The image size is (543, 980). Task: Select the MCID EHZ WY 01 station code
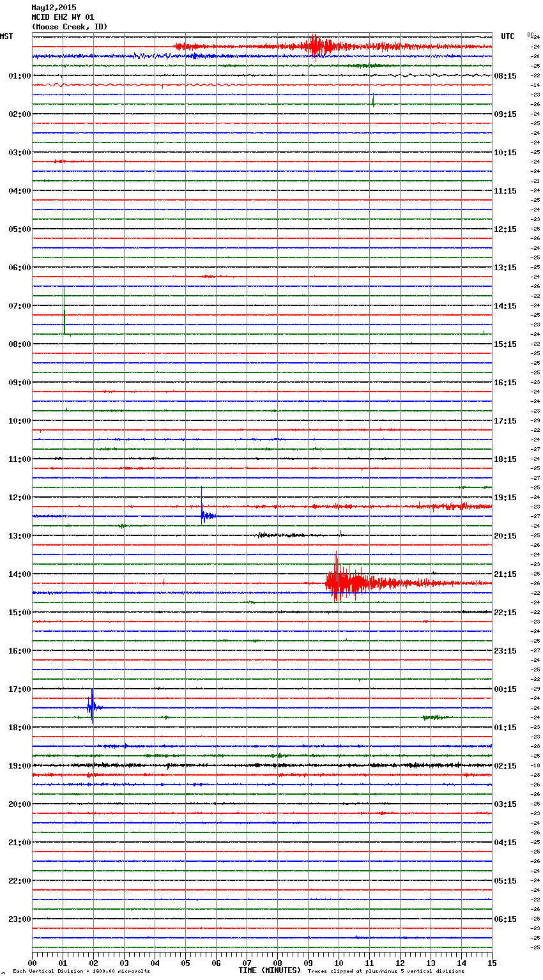point(63,17)
